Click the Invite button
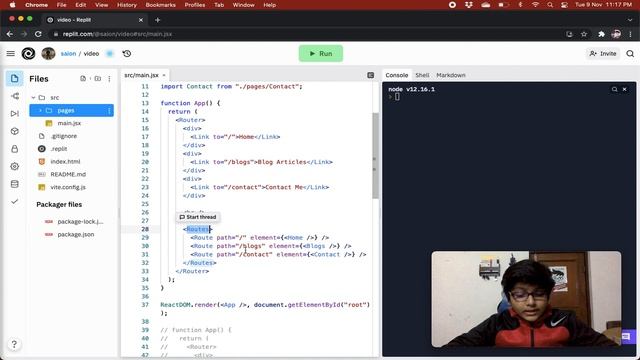 coord(603,53)
